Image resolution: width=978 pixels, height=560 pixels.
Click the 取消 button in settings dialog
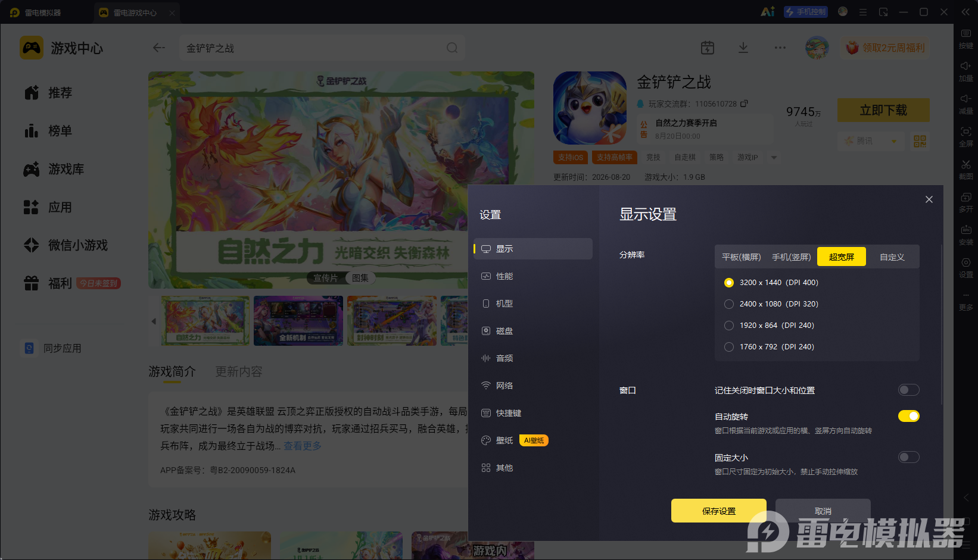tap(823, 511)
